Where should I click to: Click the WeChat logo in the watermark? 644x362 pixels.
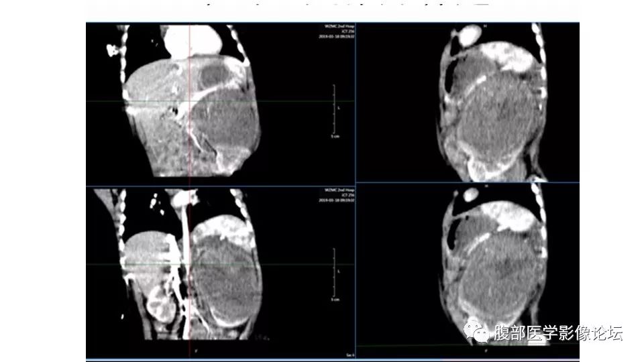pyautogui.click(x=477, y=330)
